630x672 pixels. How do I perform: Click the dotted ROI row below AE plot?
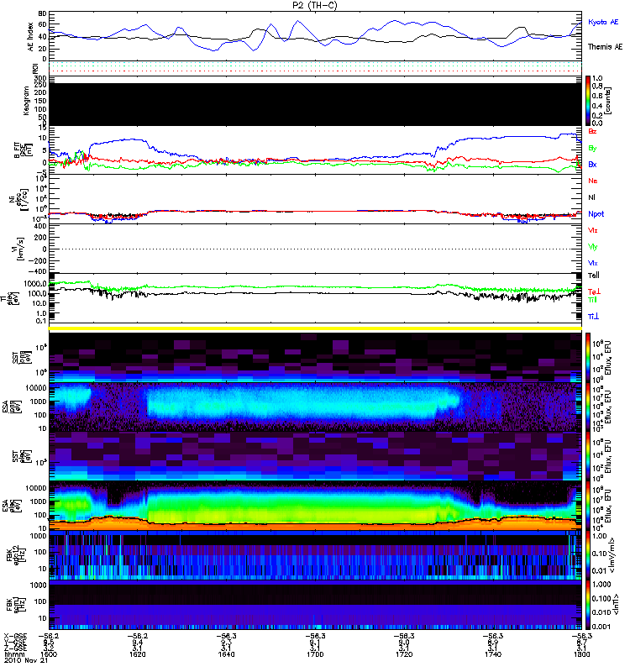click(x=316, y=67)
